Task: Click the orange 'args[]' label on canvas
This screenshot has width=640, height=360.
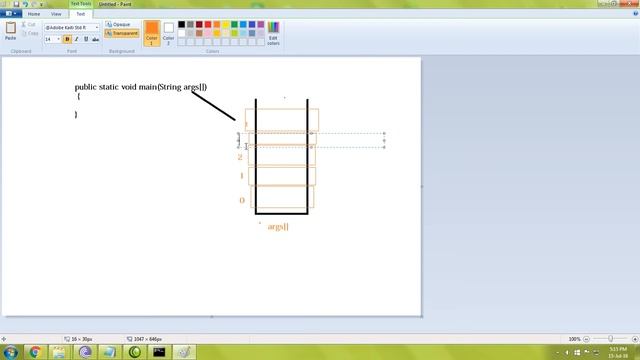Action: pos(278,227)
